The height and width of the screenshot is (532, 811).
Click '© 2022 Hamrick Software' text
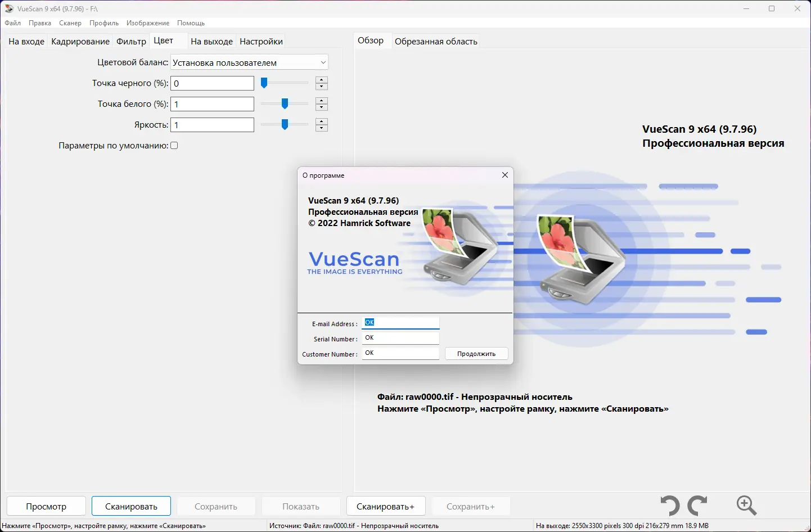[x=359, y=223]
